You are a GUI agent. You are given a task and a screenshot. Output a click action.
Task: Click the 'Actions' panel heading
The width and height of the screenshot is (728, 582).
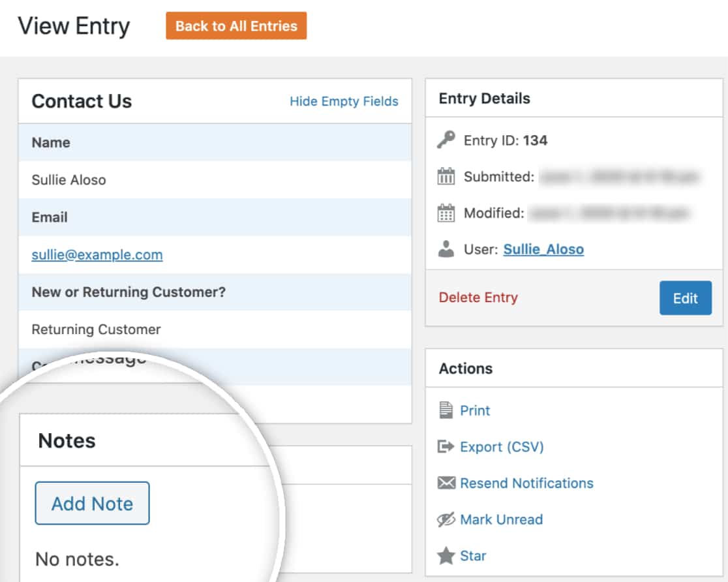click(466, 369)
